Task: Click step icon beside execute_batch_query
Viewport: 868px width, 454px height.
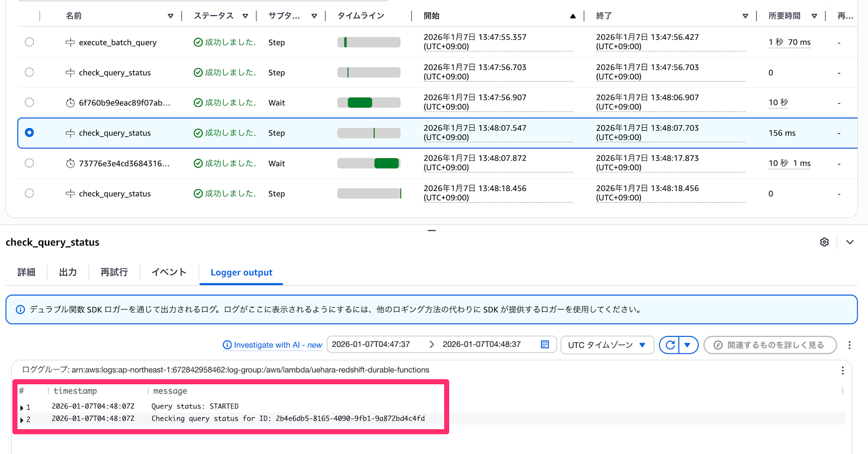Action: pyautogui.click(x=70, y=43)
